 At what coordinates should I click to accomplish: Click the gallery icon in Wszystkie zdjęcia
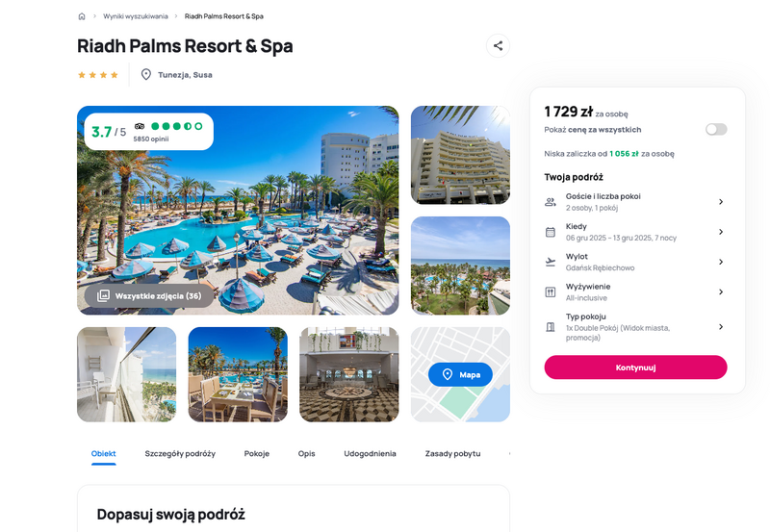click(x=103, y=296)
